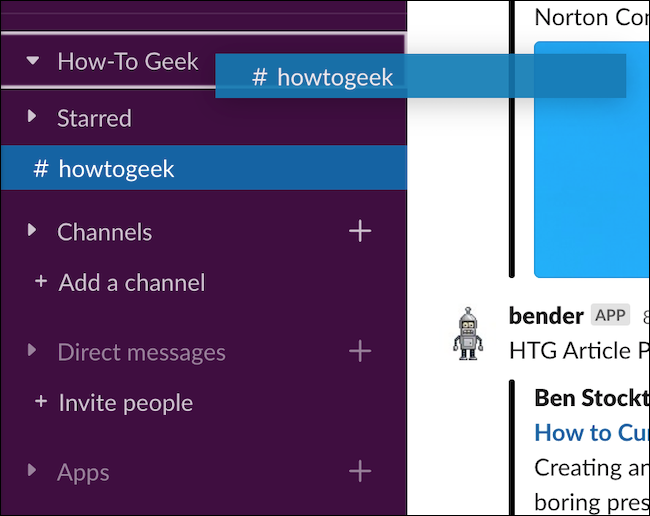Expand the Apps section triangle
Screen dimensions: 650x516
pyautogui.click(x=33, y=471)
